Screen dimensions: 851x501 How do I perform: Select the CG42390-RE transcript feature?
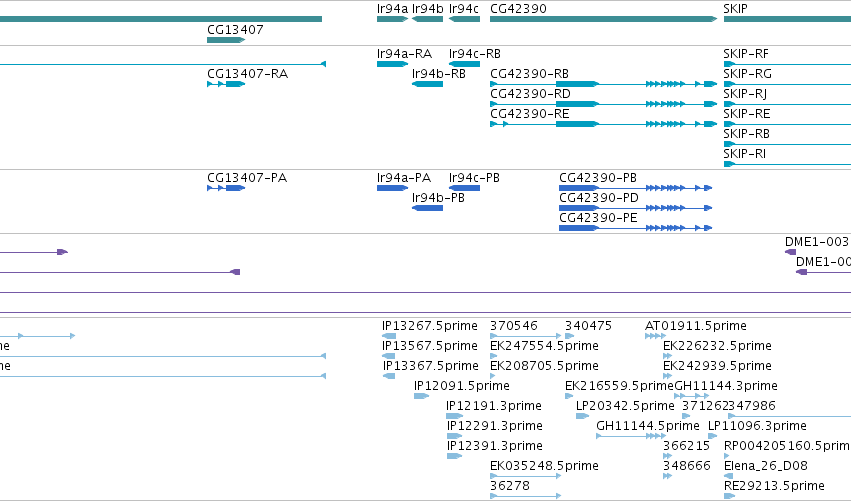[x=604, y=124]
